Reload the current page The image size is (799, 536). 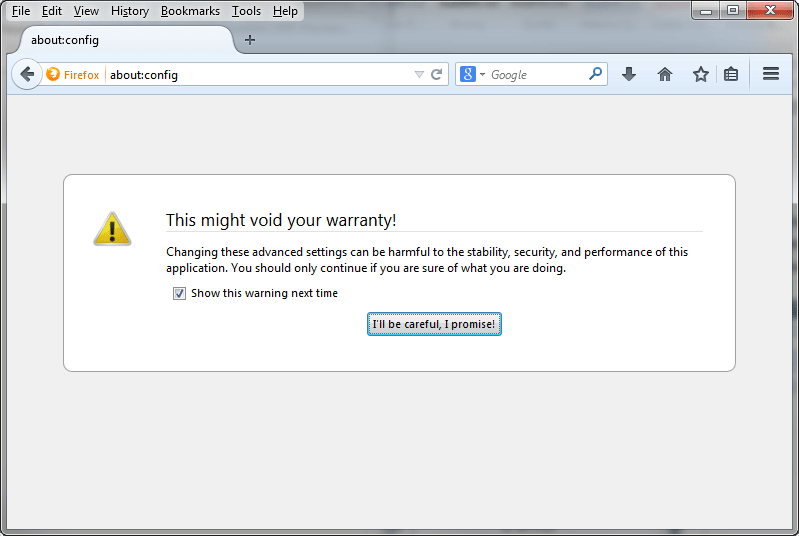(x=436, y=74)
